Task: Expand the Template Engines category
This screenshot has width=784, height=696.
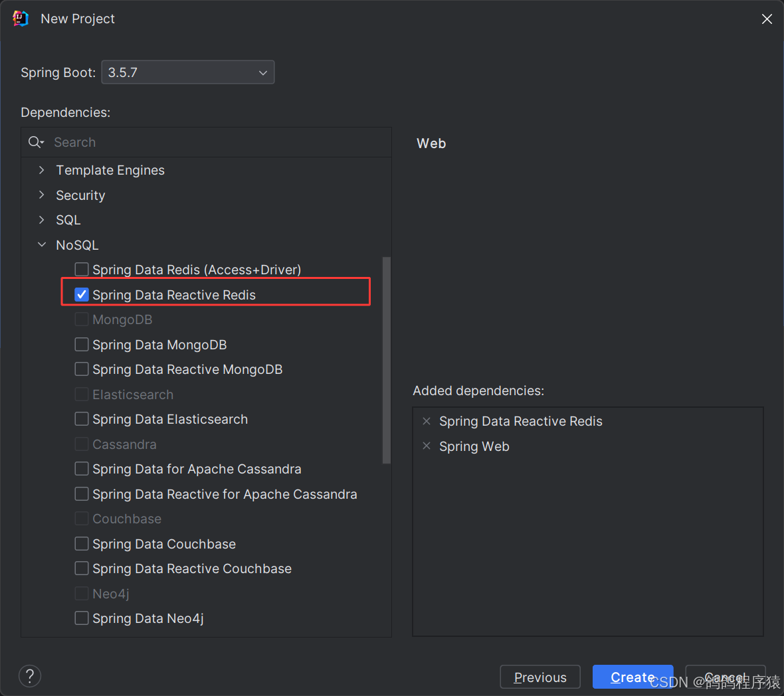Action: tap(42, 171)
